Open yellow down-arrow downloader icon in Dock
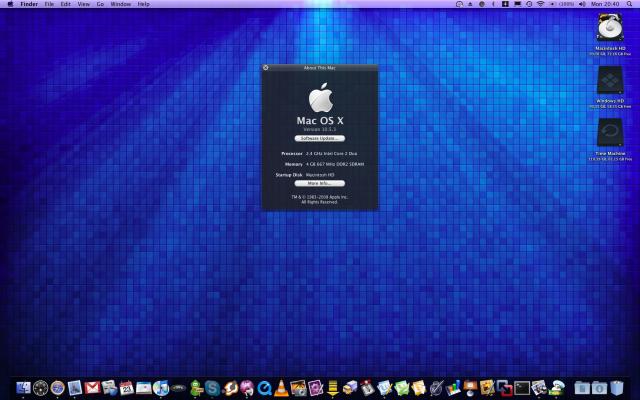 tap(333, 388)
